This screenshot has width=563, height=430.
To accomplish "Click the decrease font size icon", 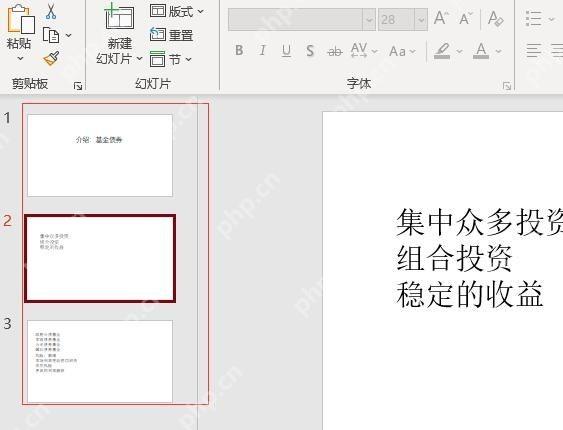I will coord(466,18).
